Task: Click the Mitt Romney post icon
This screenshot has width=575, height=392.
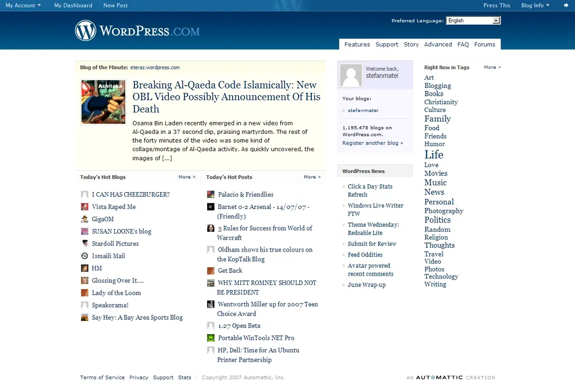Action: (211, 283)
